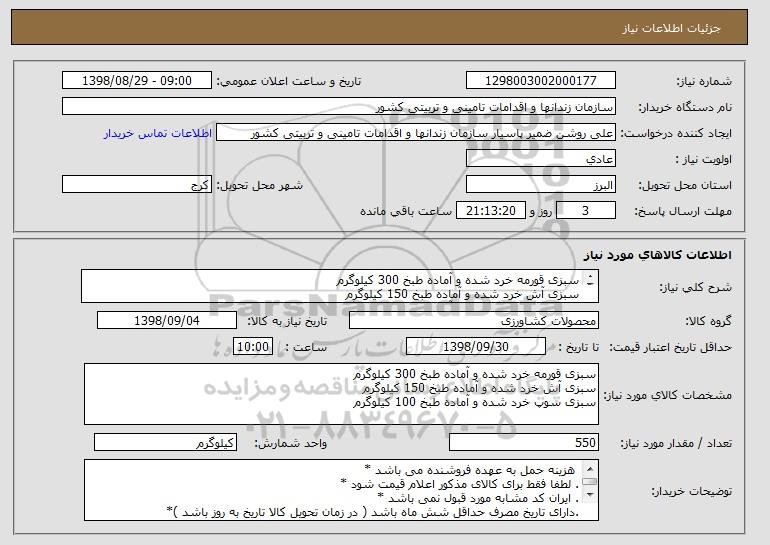Click the buyer notes scrollbar down arrow
The width and height of the screenshot is (770, 545).
(x=590, y=495)
